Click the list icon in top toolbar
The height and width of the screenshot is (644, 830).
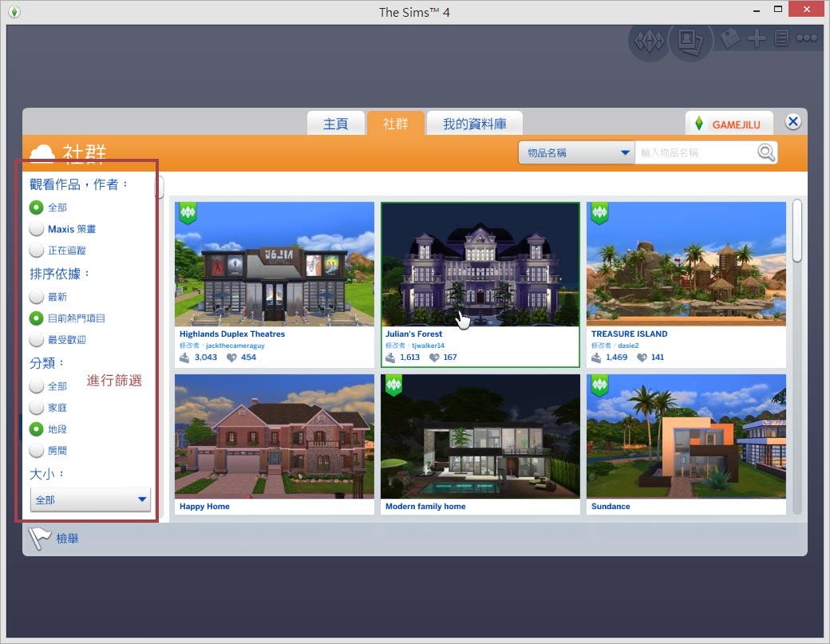(x=781, y=38)
